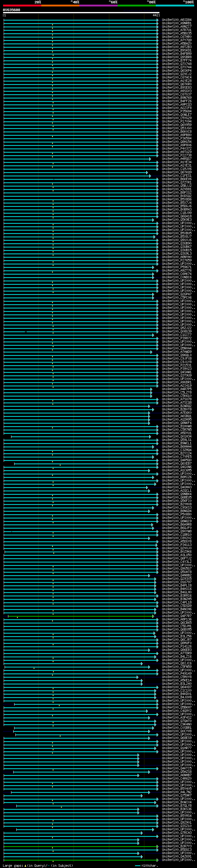197x868 pixels.
Task: Select the UniRef100_P27659 label
Action: (x=176, y=260)
